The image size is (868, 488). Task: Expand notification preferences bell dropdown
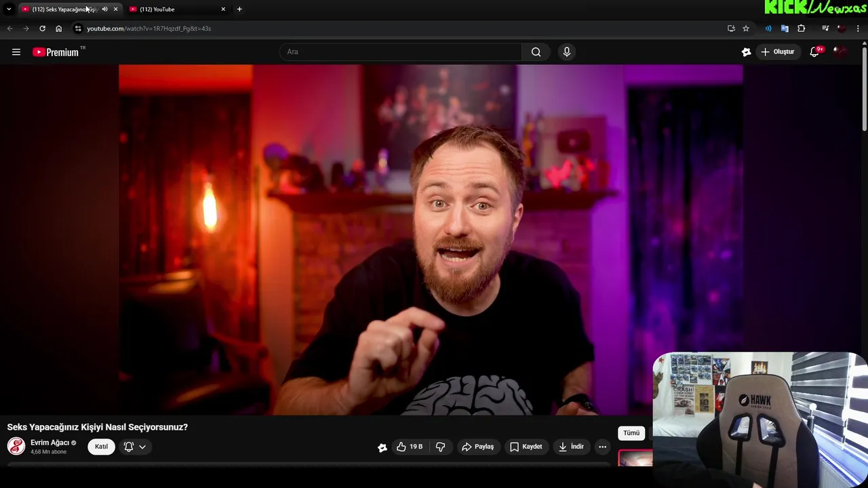(136, 447)
